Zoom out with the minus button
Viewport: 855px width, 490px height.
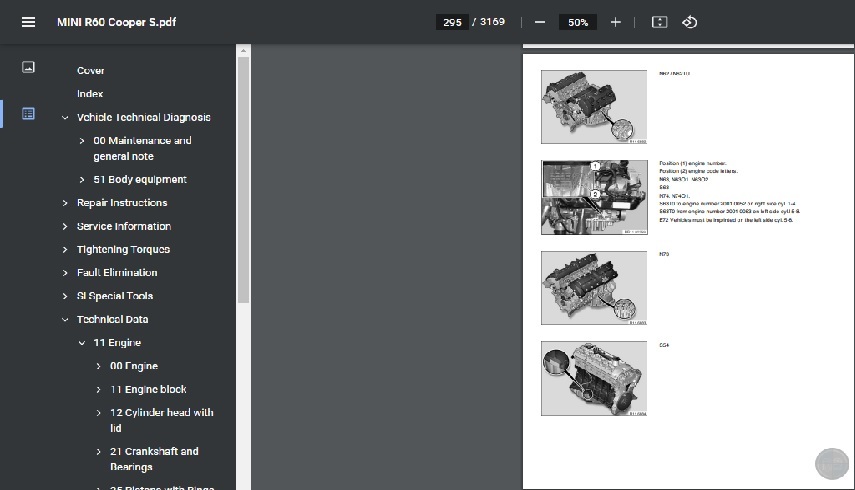pos(540,22)
